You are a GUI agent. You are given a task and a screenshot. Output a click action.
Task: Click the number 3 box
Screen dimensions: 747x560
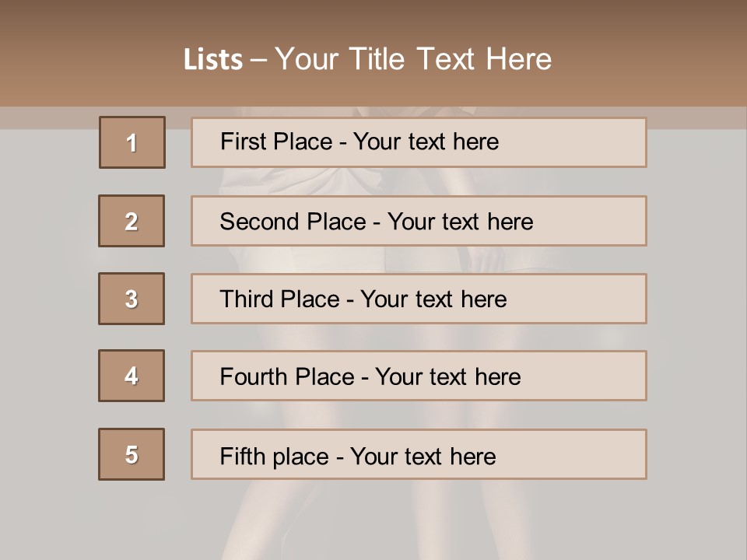point(132,299)
